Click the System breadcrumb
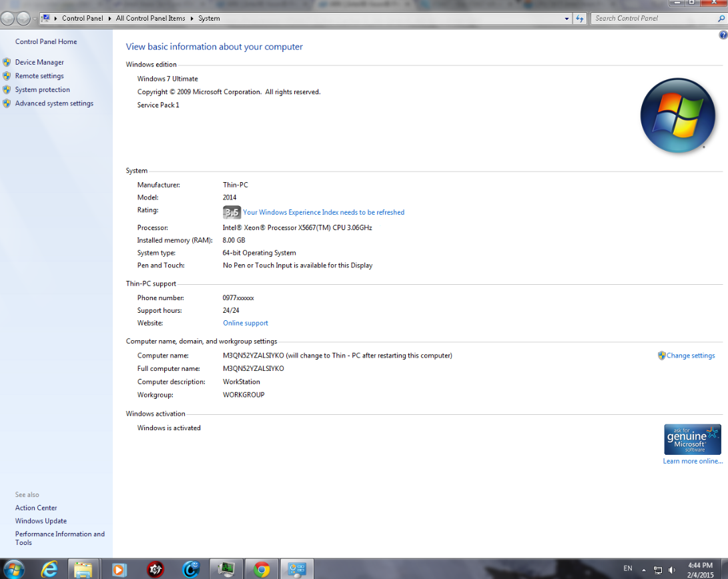Image resolution: width=728 pixels, height=579 pixels. point(209,19)
